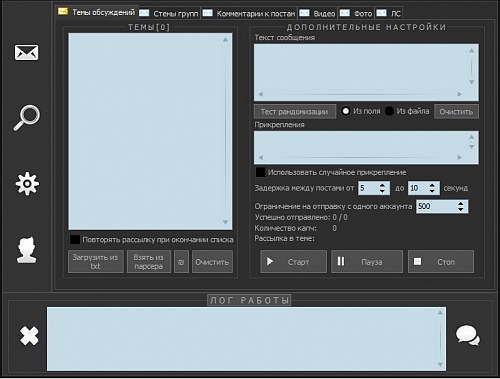Click right arrow of Прикрепления scrollbar
The width and height of the screenshot is (500, 379).
[460, 157]
